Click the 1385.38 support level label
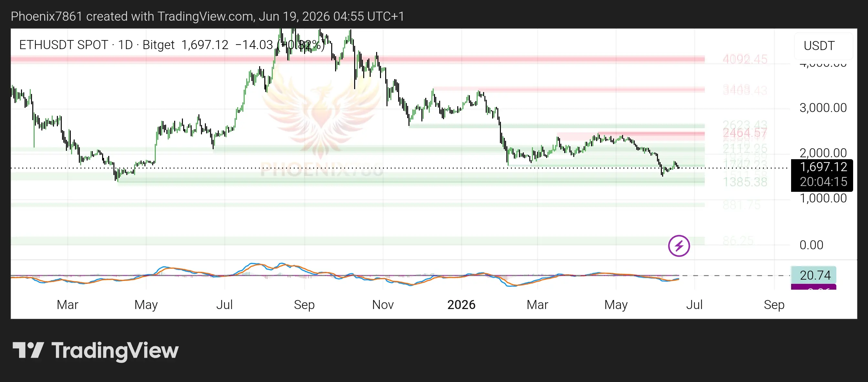 click(x=745, y=182)
